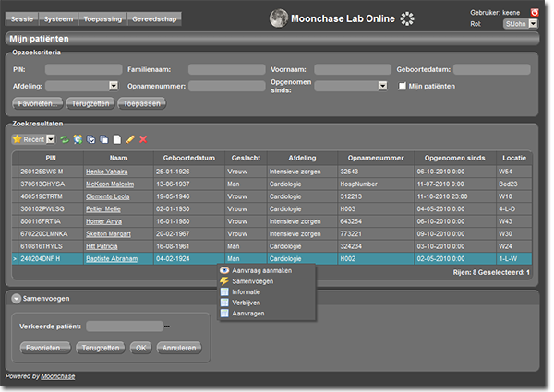
Task: Open patient link Peltier Mellie
Action: tap(103, 209)
